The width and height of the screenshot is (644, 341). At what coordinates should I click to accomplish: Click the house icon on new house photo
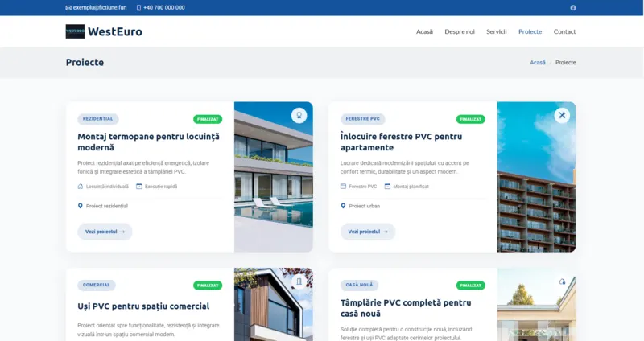562,281
